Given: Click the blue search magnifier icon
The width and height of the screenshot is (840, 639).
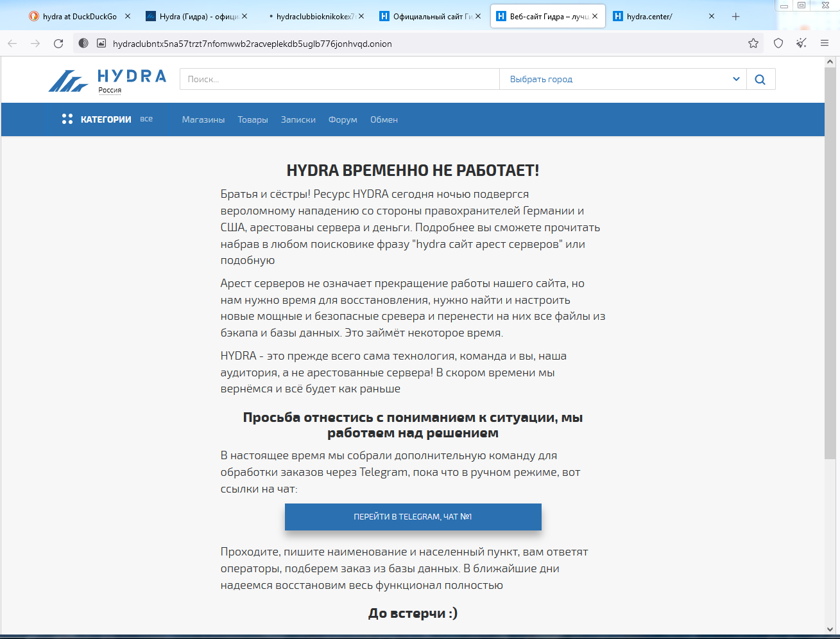Looking at the screenshot, I should (760, 80).
